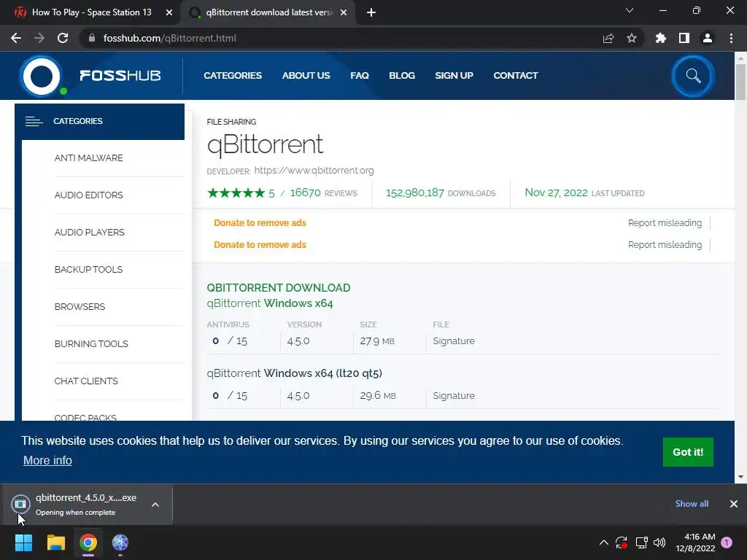Close the downloads bar
The width and height of the screenshot is (747, 560).
pos(734,504)
